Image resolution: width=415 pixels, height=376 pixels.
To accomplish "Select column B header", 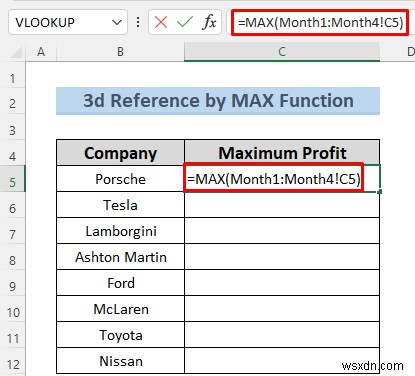I will click(120, 52).
